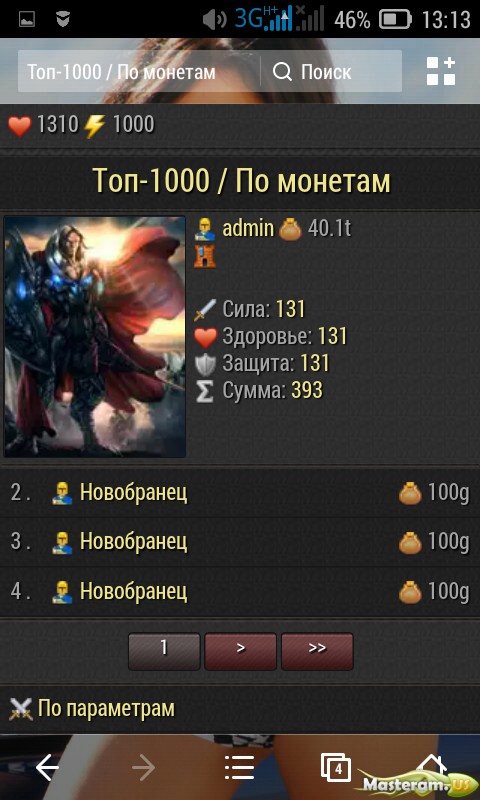Image resolution: width=480 pixels, height=800 pixels.
Task: Open Новобранец ranked second
Action: 134,493
